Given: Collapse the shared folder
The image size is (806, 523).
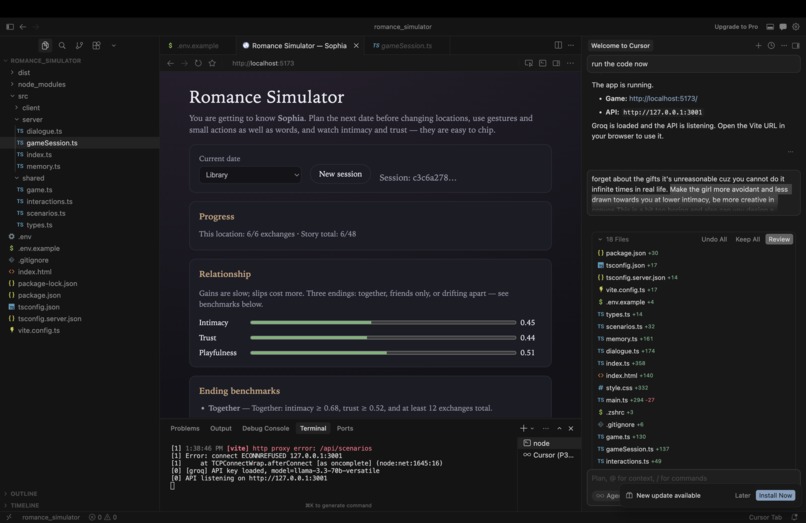Looking at the screenshot, I should [x=33, y=178].
